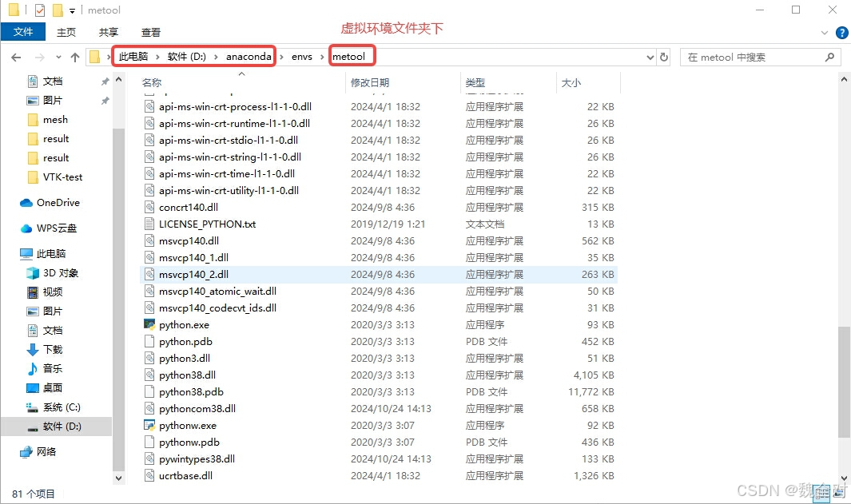Click the Forward navigation arrow
The image size is (851, 504).
click(x=40, y=57)
